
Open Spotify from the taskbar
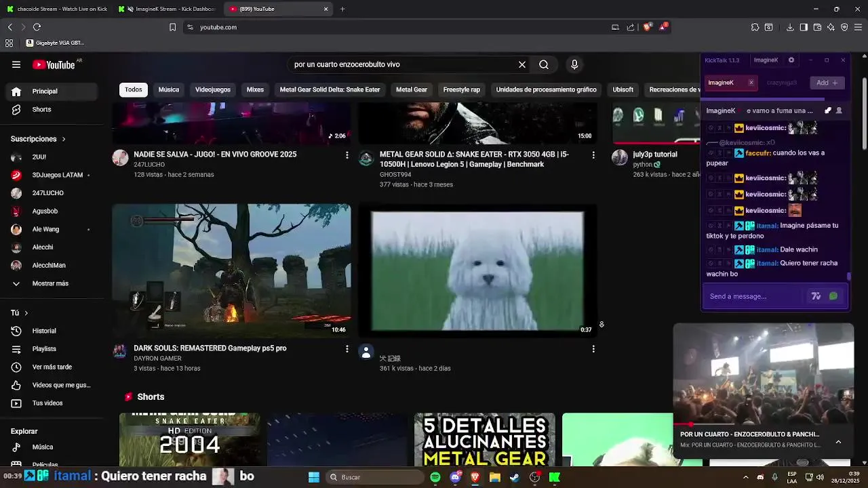coord(435,477)
